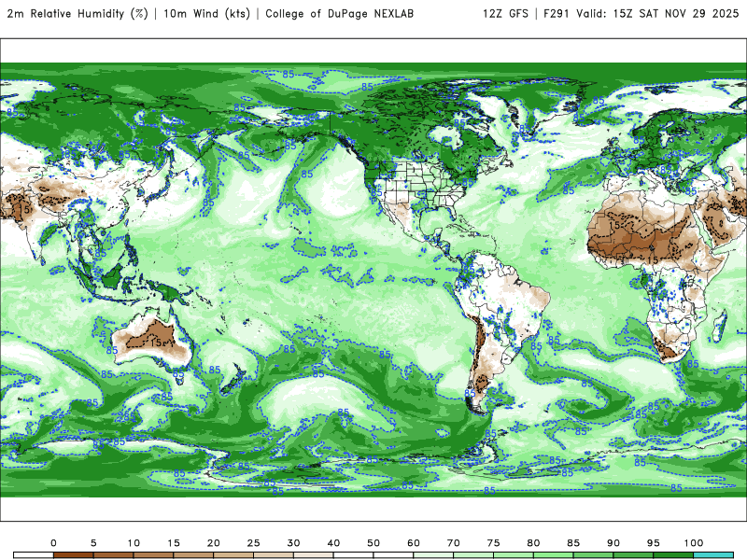Click the legend tick label "75"
This screenshot has width=747, height=560.
(x=494, y=543)
